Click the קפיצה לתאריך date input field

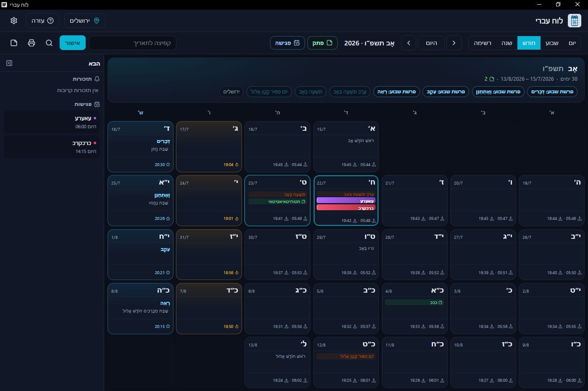[133, 43]
